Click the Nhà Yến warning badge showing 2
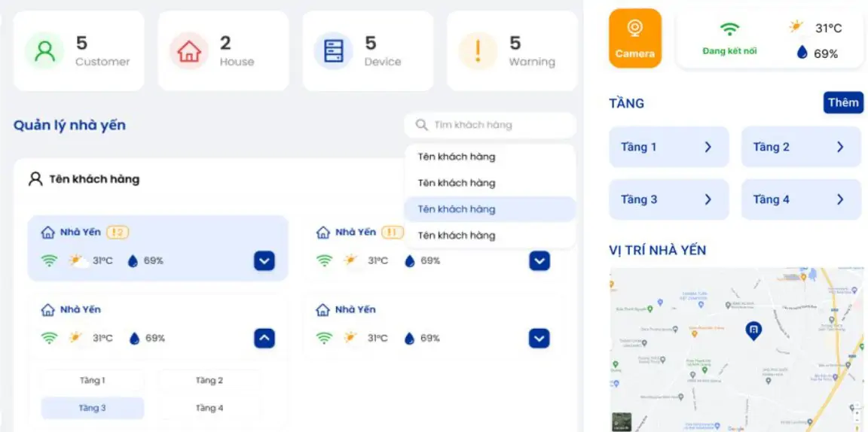 (x=118, y=233)
